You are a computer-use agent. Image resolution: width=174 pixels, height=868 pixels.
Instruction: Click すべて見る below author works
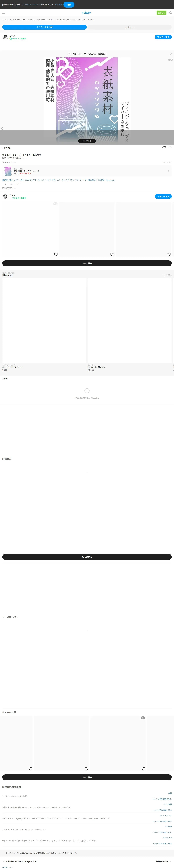(x=87, y=263)
